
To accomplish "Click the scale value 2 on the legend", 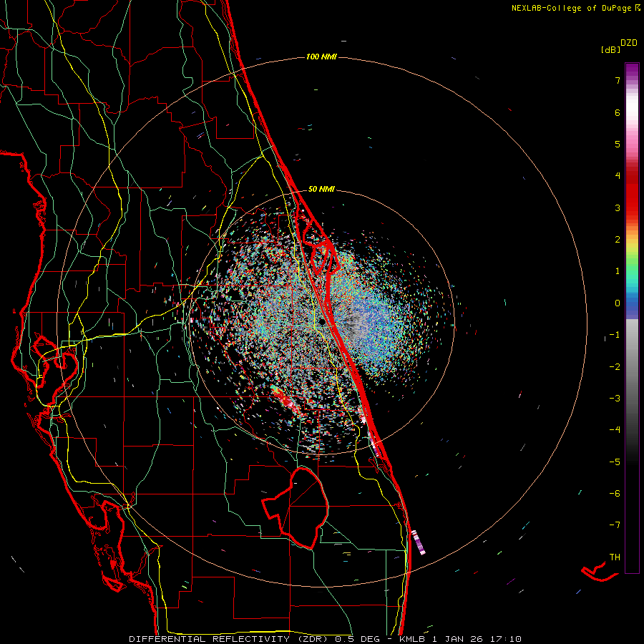I will pos(618,240).
